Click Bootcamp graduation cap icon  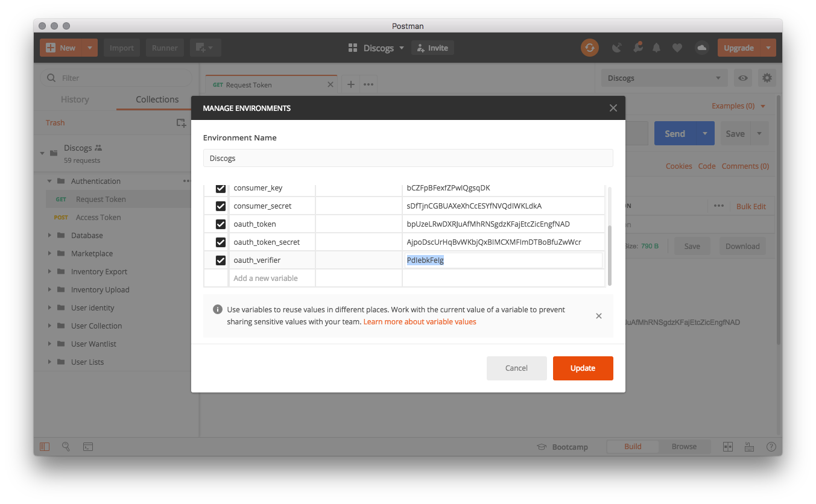coord(542,447)
